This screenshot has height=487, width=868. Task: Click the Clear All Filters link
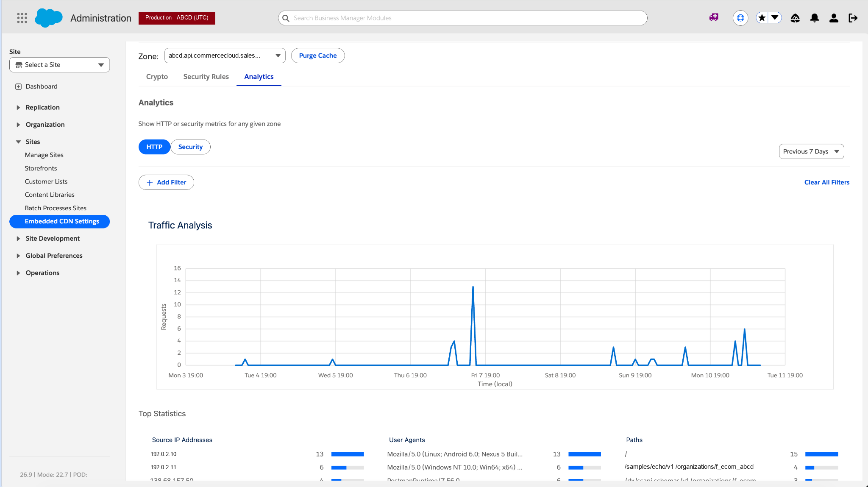pyautogui.click(x=827, y=182)
